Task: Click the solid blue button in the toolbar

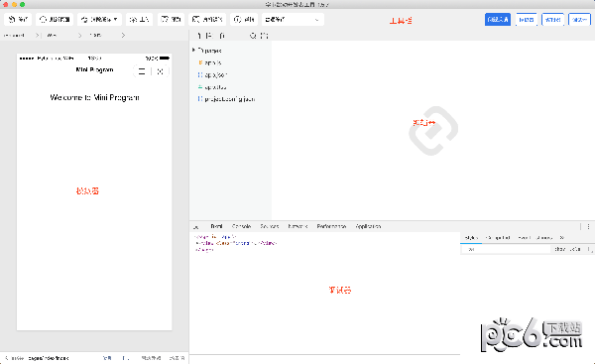Action: [498, 20]
